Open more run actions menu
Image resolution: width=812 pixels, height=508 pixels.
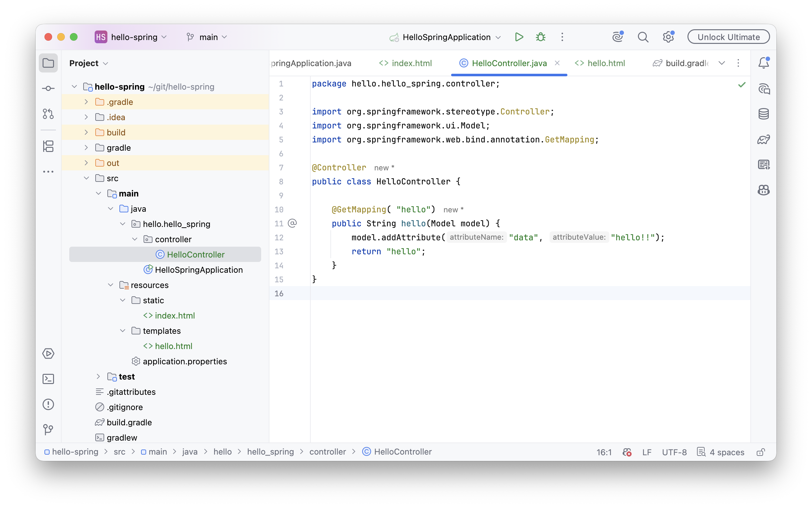562,37
